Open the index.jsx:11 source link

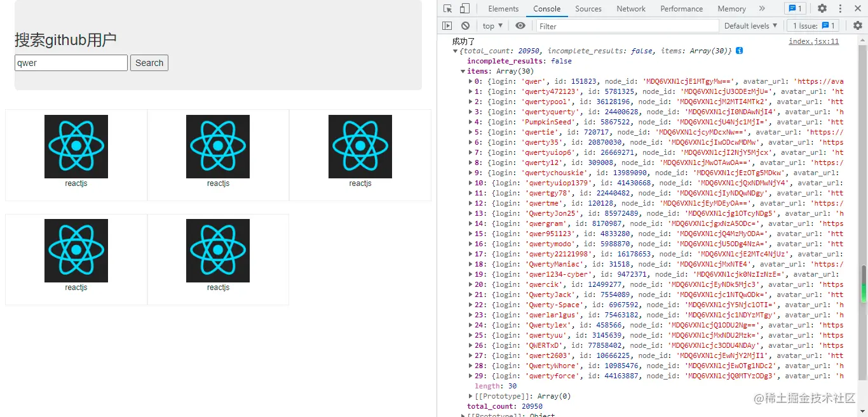coord(814,41)
